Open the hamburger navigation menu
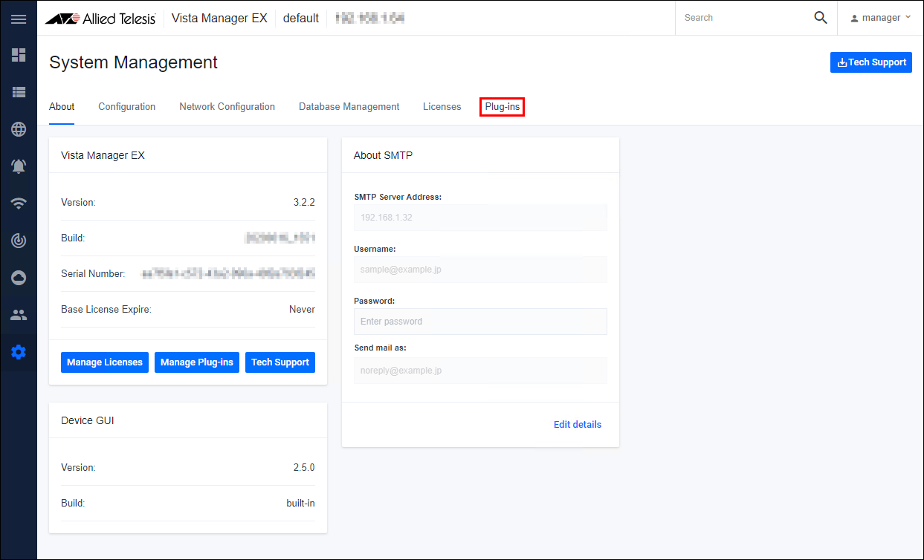924x560 pixels. [x=19, y=19]
